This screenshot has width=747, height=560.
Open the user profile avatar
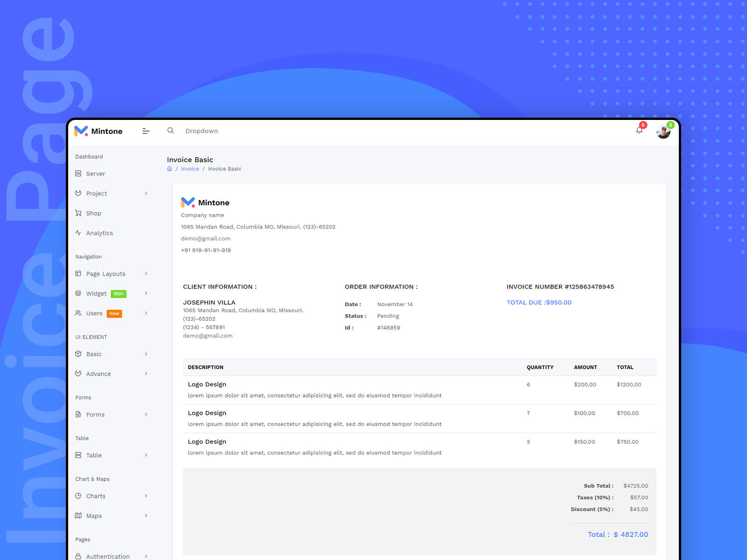click(x=663, y=132)
